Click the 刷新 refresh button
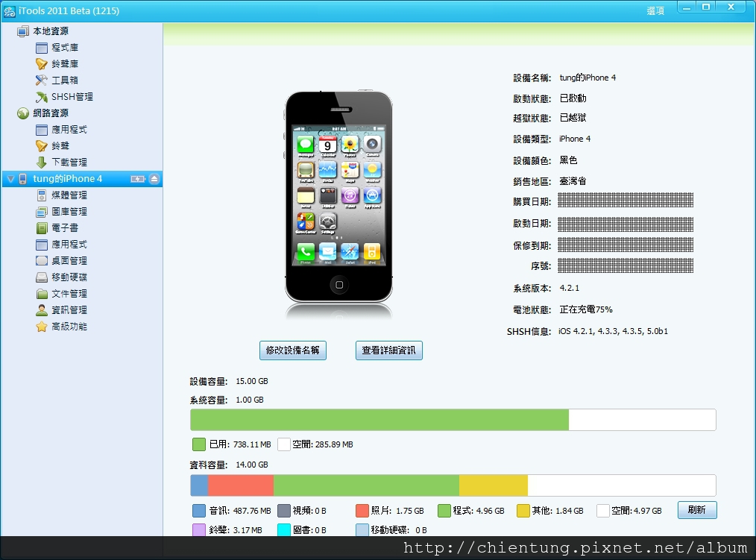The image size is (756, 560). (x=696, y=510)
